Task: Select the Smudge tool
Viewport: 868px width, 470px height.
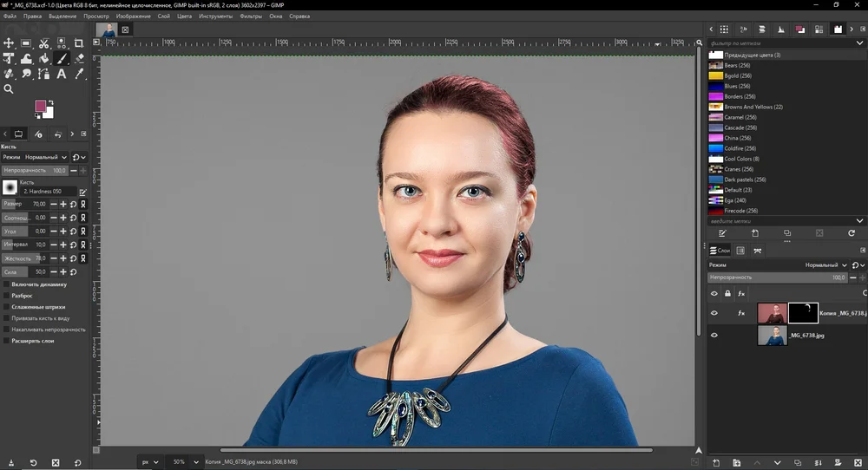Action: [26, 74]
